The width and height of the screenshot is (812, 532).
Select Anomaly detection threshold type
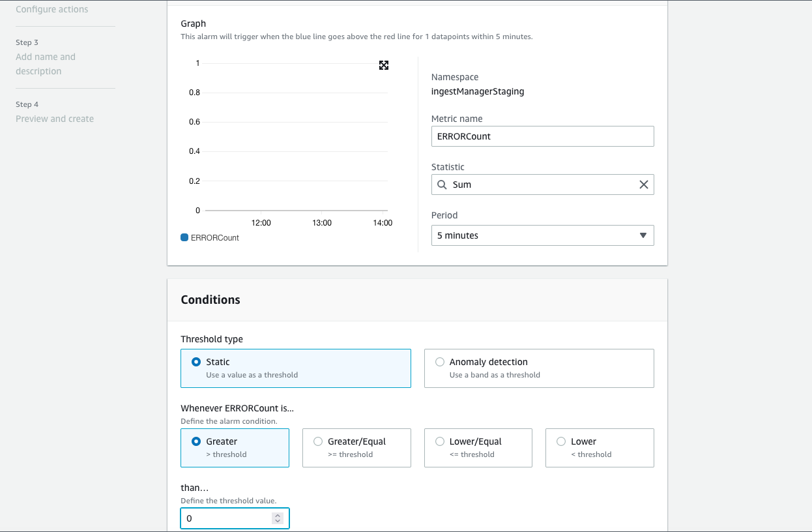(440, 362)
